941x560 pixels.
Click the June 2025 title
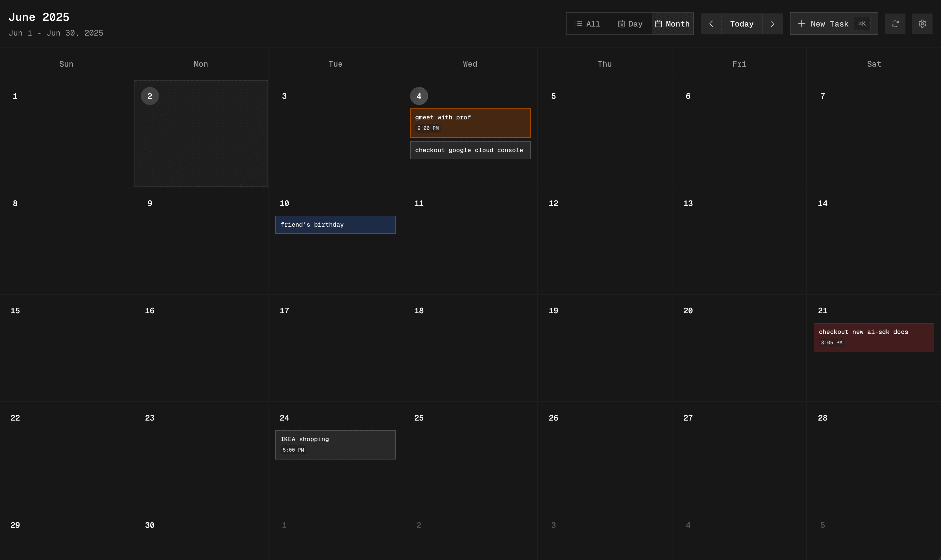tap(39, 17)
